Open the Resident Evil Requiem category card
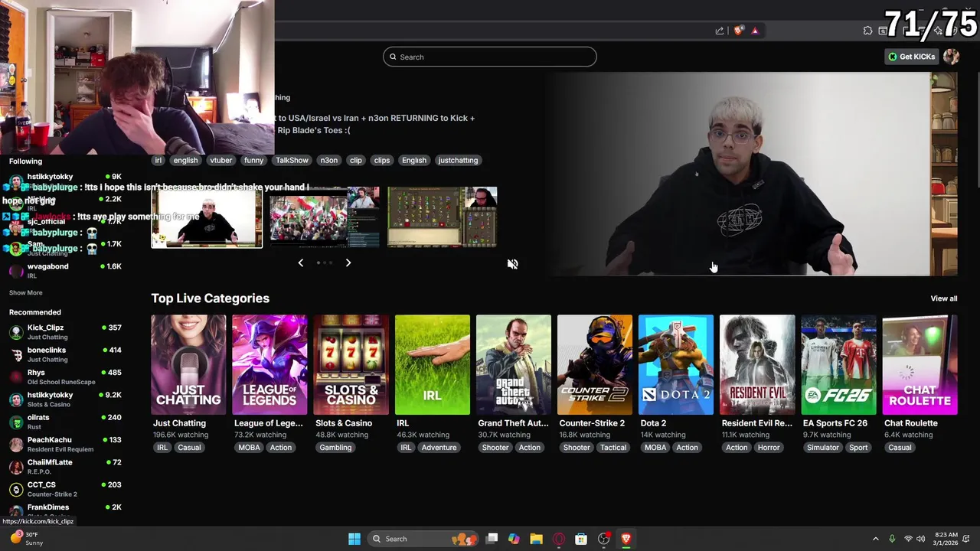The height and width of the screenshot is (551, 980). [x=757, y=364]
